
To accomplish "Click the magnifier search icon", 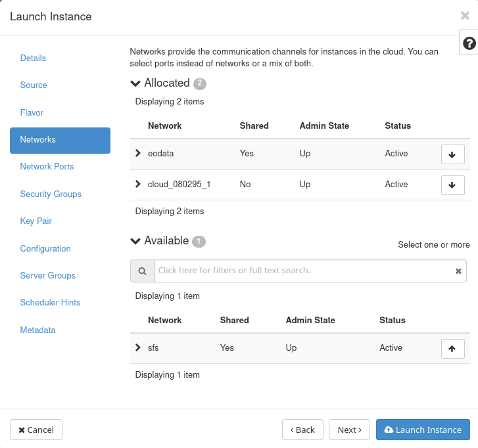I will tap(142, 271).
